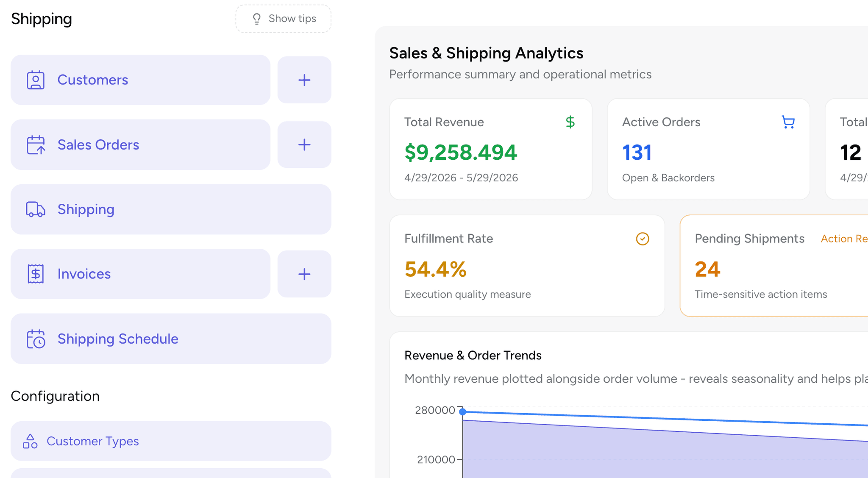
Task: Click the Shipping page title
Action: pyautogui.click(x=42, y=19)
